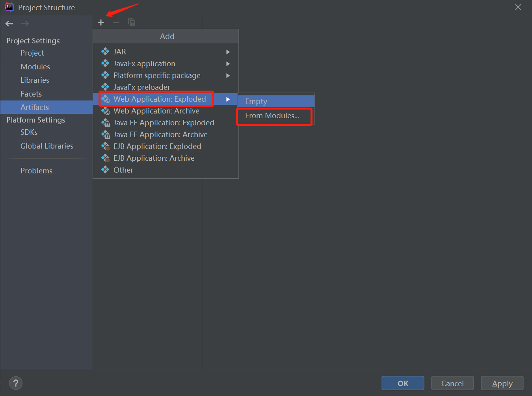Click the minus Remove artifact icon
The image size is (532, 396).
[116, 22]
